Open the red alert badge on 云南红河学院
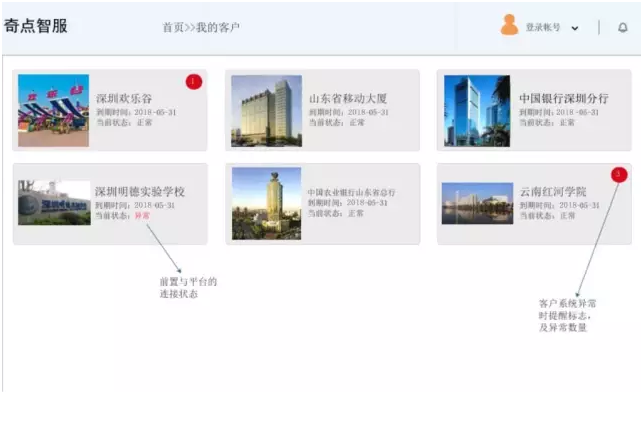Screen dimensions: 641x426 click(619, 175)
